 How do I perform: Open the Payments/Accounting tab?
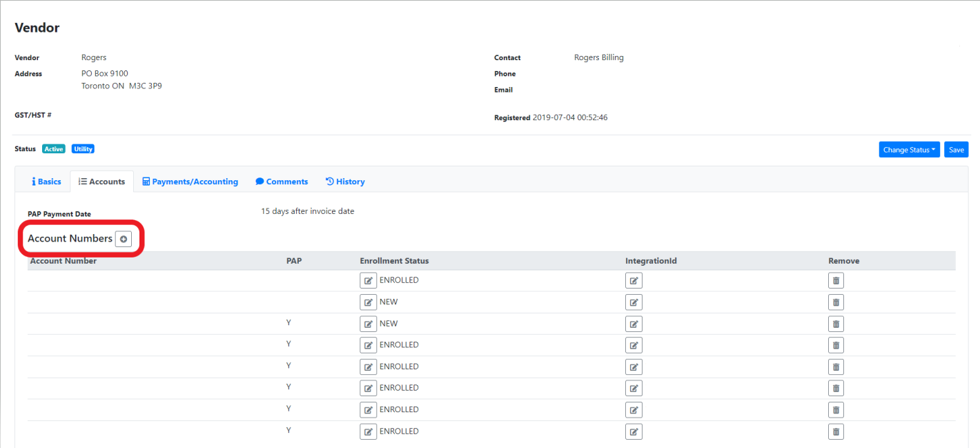[190, 182]
